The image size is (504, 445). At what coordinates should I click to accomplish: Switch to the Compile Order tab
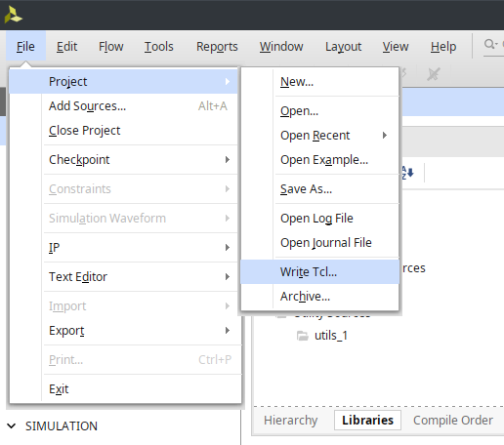453,420
